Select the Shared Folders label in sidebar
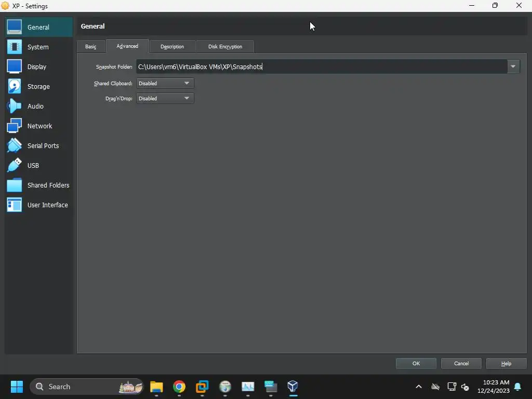Viewport: 532px width, 399px height. (x=48, y=185)
